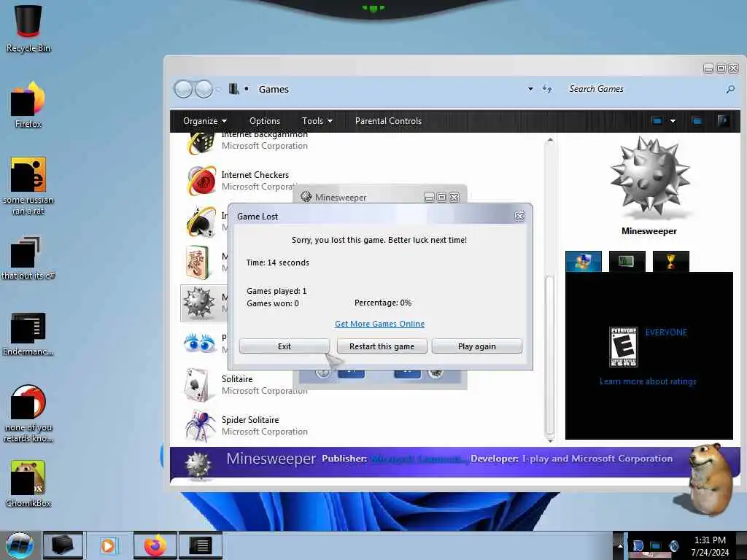Open the ChomikBox desktop icon
Viewport: 747px width, 560px height.
coord(28,484)
